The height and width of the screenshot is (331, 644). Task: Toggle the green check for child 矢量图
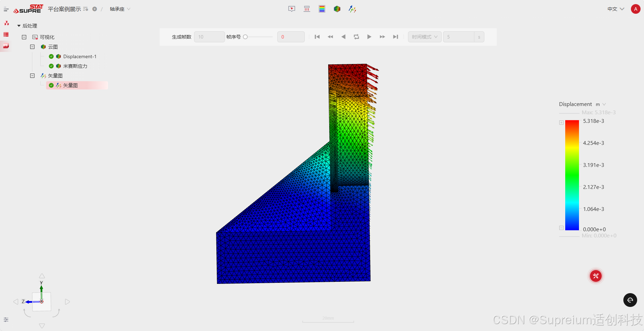(51, 85)
